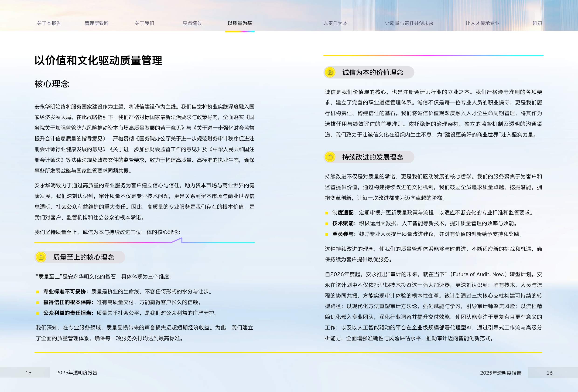Go to the 让人才传承专业 tab
The image size is (578, 392).
482,23
